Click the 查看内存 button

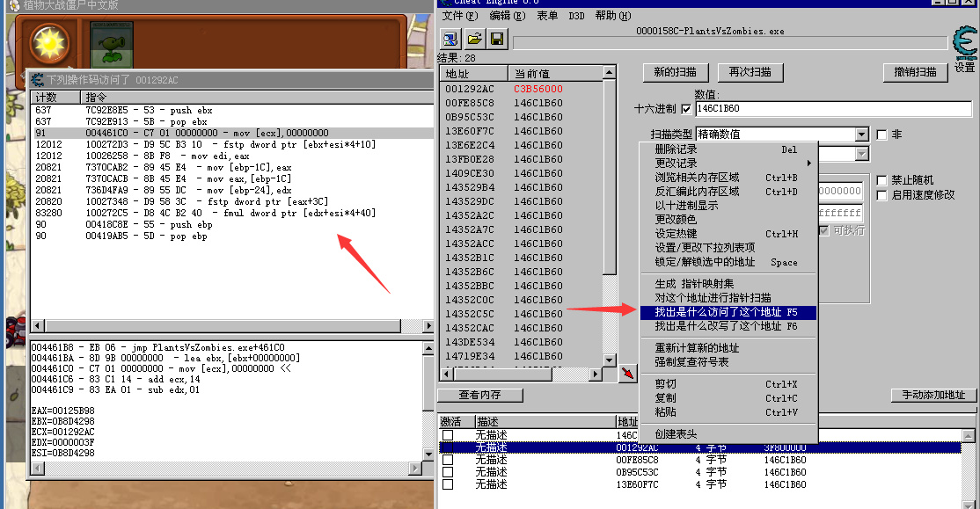pyautogui.click(x=480, y=395)
